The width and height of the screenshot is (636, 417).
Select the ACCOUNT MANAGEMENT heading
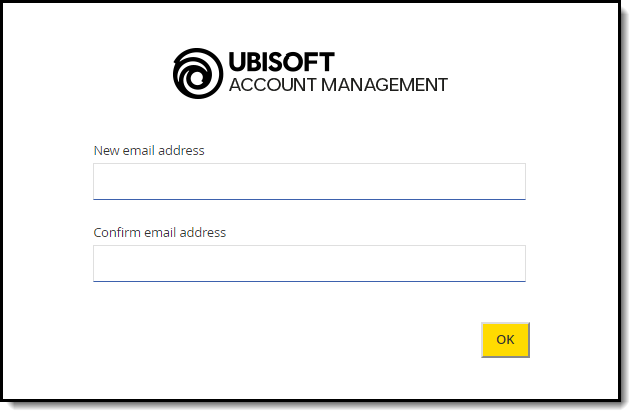click(x=338, y=85)
